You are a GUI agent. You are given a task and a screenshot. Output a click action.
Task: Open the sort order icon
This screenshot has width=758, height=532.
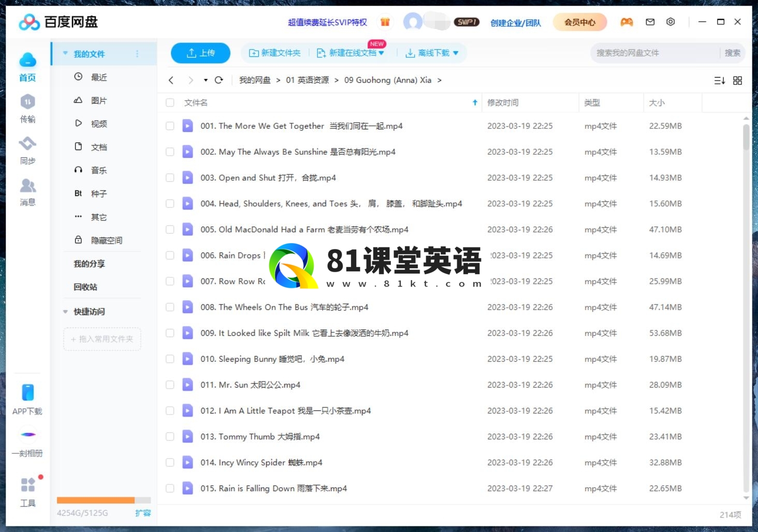[720, 80]
